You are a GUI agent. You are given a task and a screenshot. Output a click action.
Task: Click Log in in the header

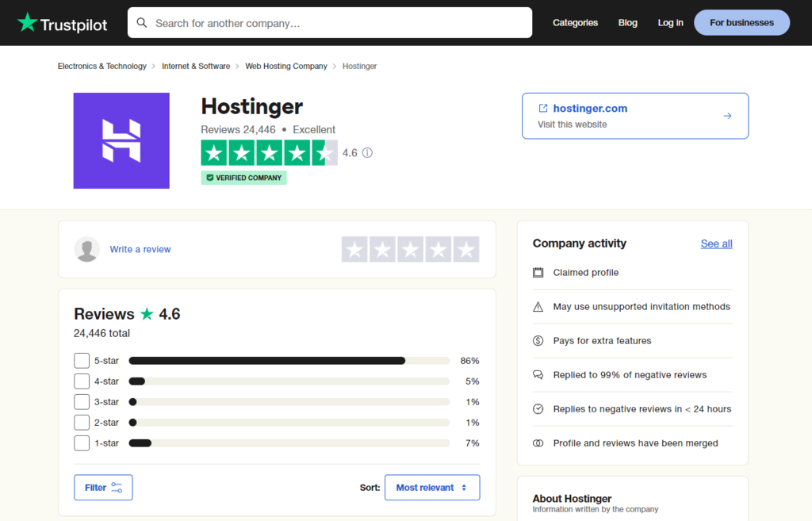[671, 23]
